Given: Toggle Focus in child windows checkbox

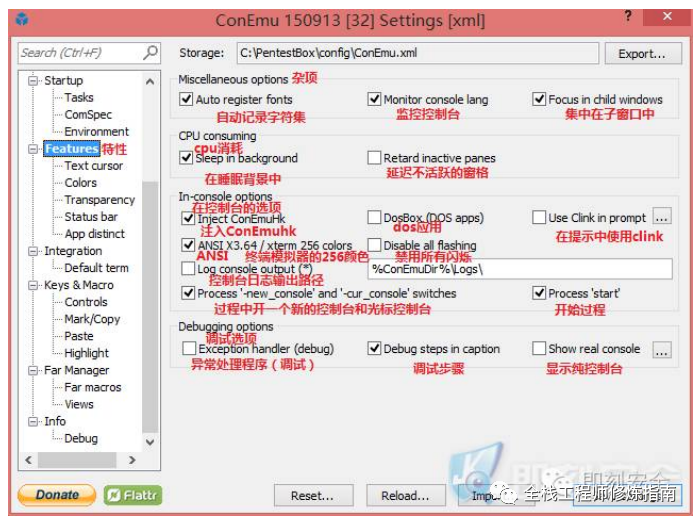Looking at the screenshot, I should click(539, 99).
